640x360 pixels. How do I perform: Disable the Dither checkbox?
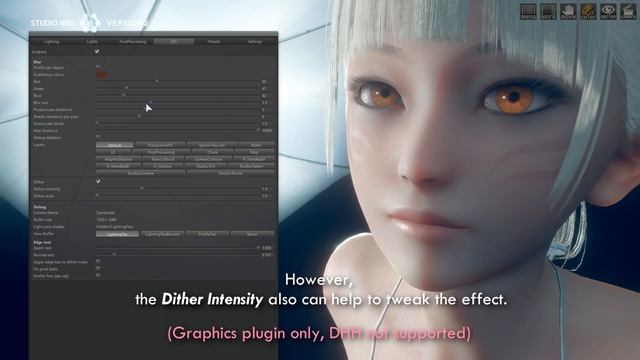pyautogui.click(x=98, y=181)
